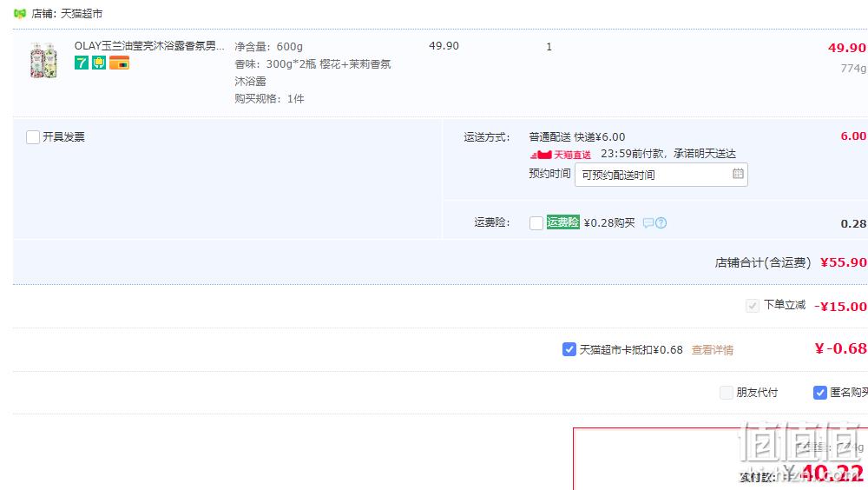This screenshot has height=490, width=868.
Task: Click the unit price 49.90 text
Action: 444,46
